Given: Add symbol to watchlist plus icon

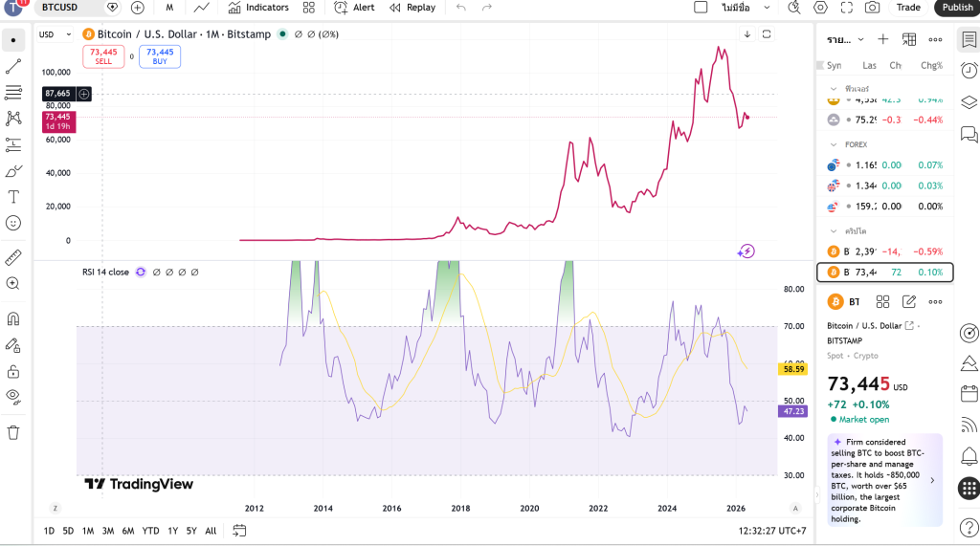Looking at the screenshot, I should point(882,39).
